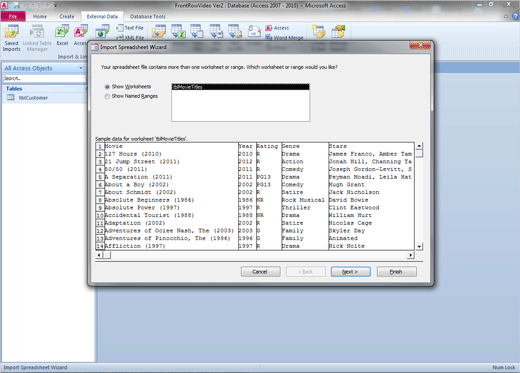Viewport: 520px width, 373px height.
Task: Click the Create E-mail data collection icon
Action: tap(318, 31)
